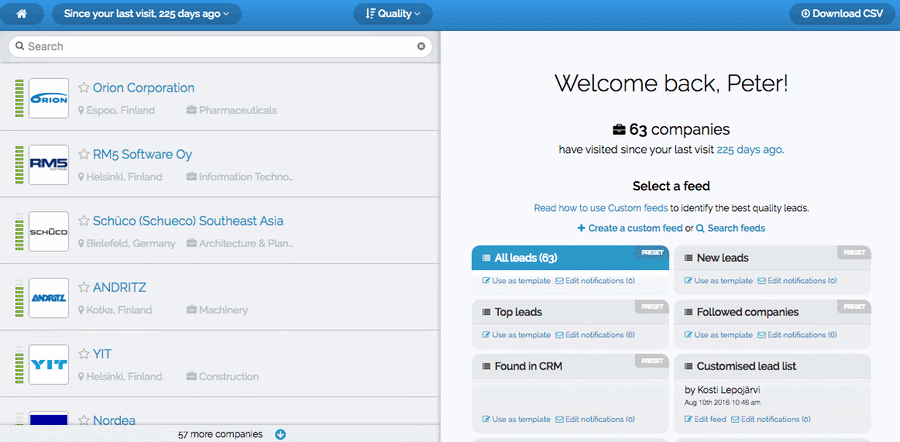Select the Followed companies feed
The image size is (900, 442).
pyautogui.click(x=773, y=312)
